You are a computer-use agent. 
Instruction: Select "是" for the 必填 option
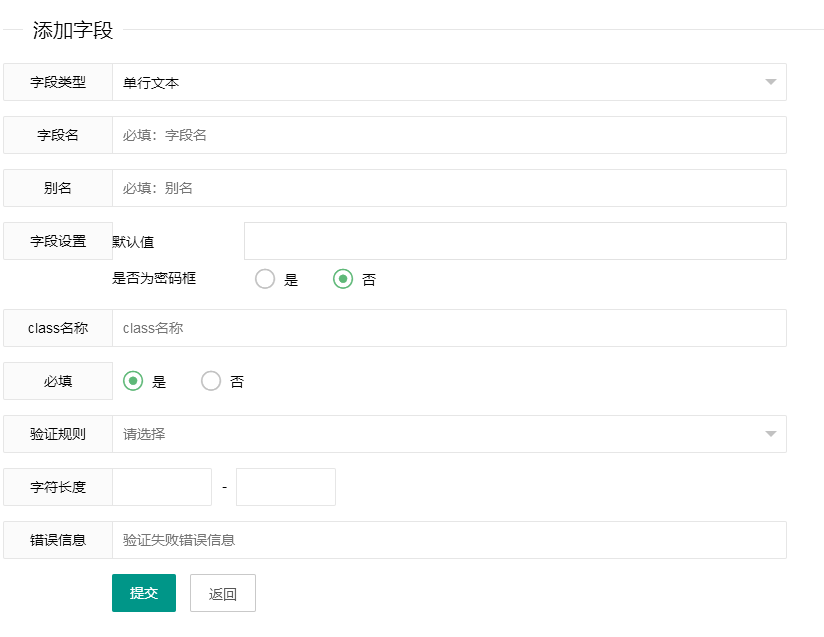point(134,381)
